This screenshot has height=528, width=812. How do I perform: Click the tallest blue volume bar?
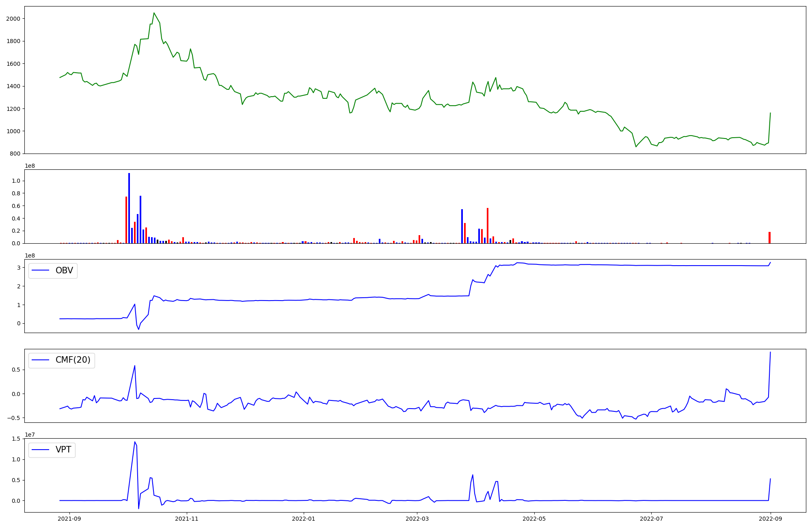coord(129,207)
